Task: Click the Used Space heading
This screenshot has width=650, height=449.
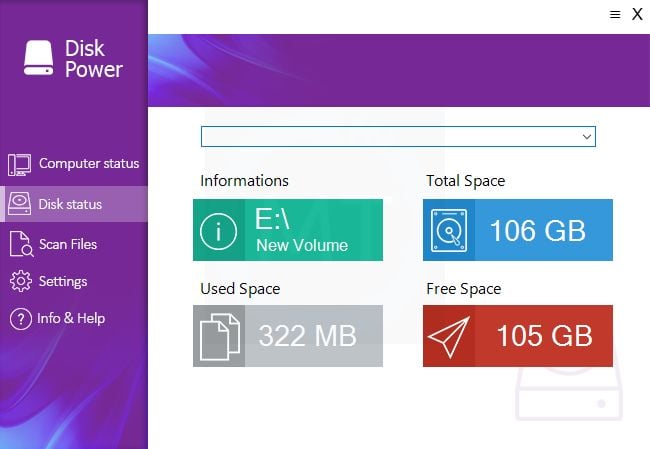Action: (240, 289)
